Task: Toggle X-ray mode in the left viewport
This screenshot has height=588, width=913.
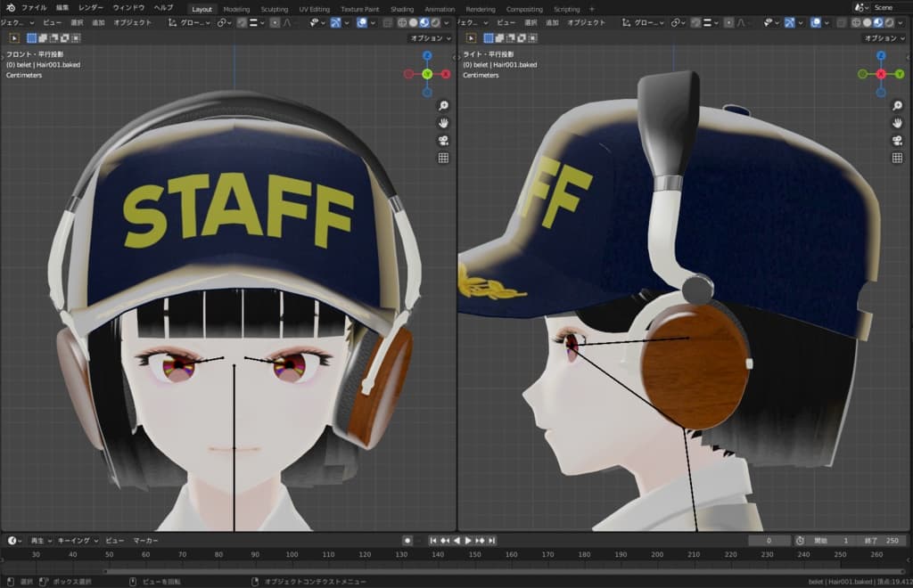Action: coord(388,23)
